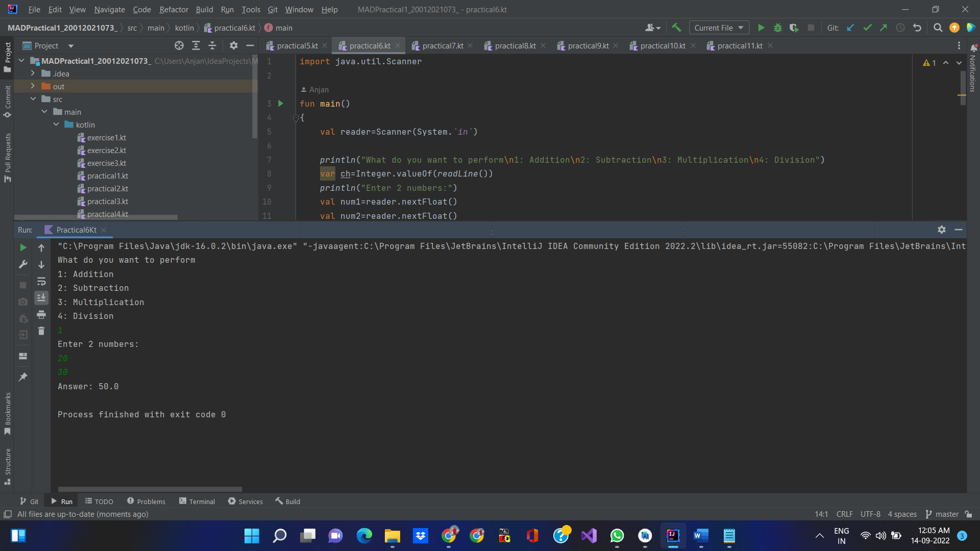Viewport: 980px width, 551px height.
Task: Collapse all nodes in the Project tree
Action: click(213, 45)
